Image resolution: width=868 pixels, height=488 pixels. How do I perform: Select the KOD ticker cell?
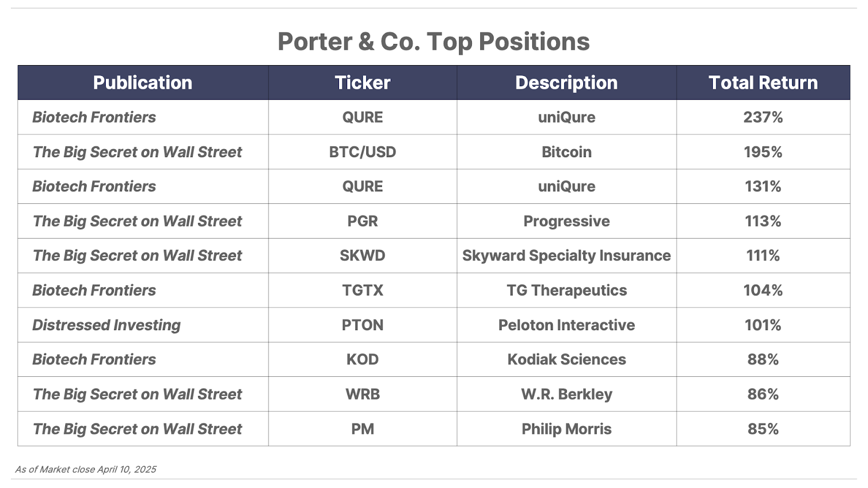362,359
